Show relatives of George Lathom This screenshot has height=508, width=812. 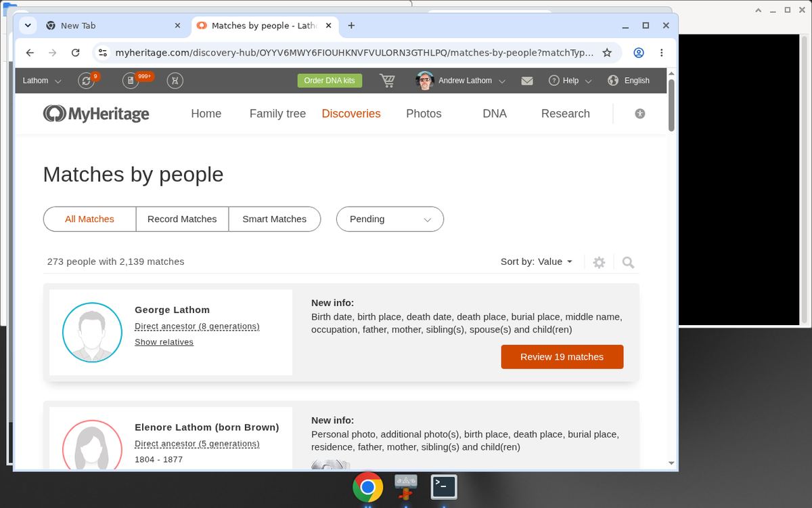164,342
